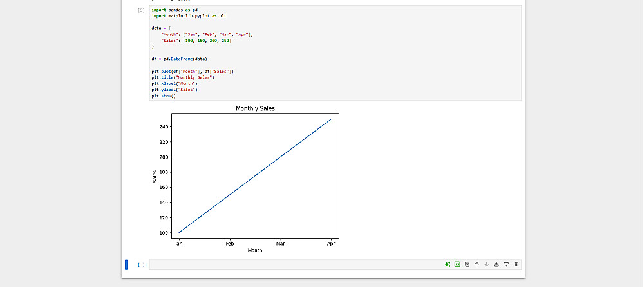The width and height of the screenshot is (644, 287).
Task: Click the green sparkle AI icon
Action: click(x=447, y=264)
